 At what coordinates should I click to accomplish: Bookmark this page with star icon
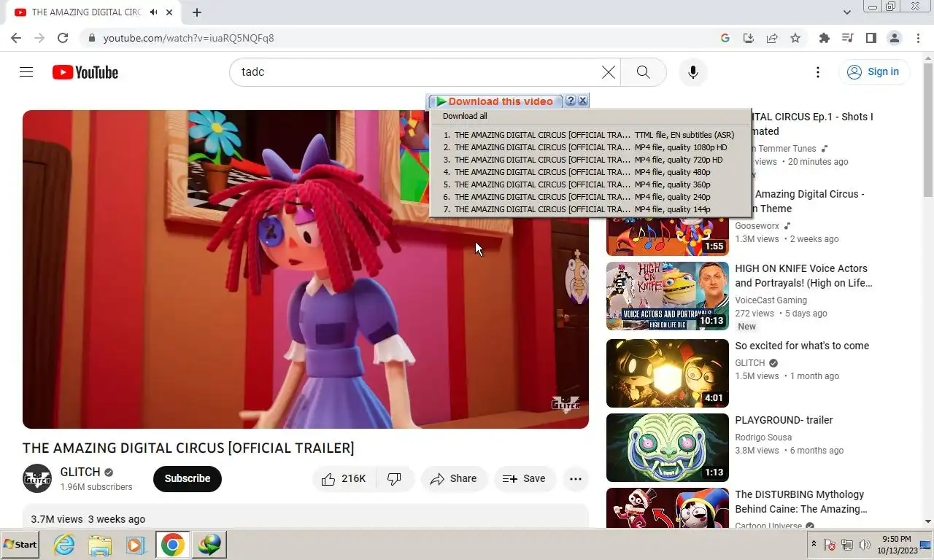point(795,38)
